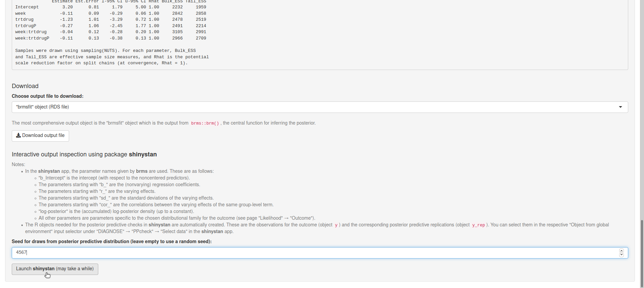Decrease the seed value with the down stepper
Viewport: 644px width, 288px height.
point(621,255)
